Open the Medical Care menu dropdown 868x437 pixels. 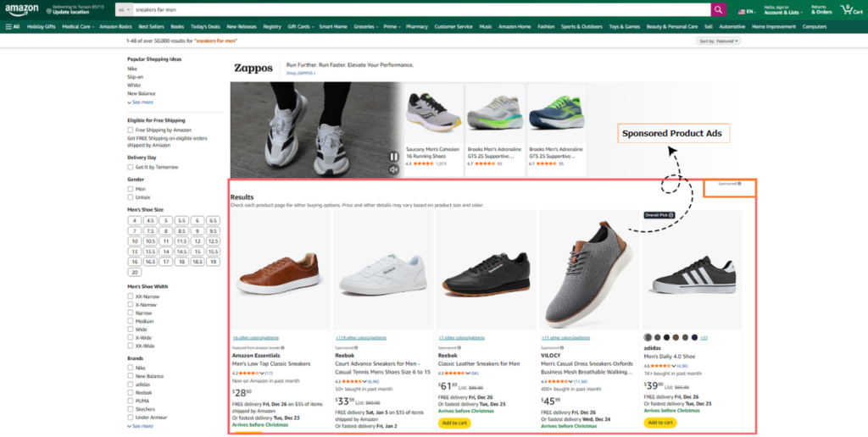coord(77,26)
